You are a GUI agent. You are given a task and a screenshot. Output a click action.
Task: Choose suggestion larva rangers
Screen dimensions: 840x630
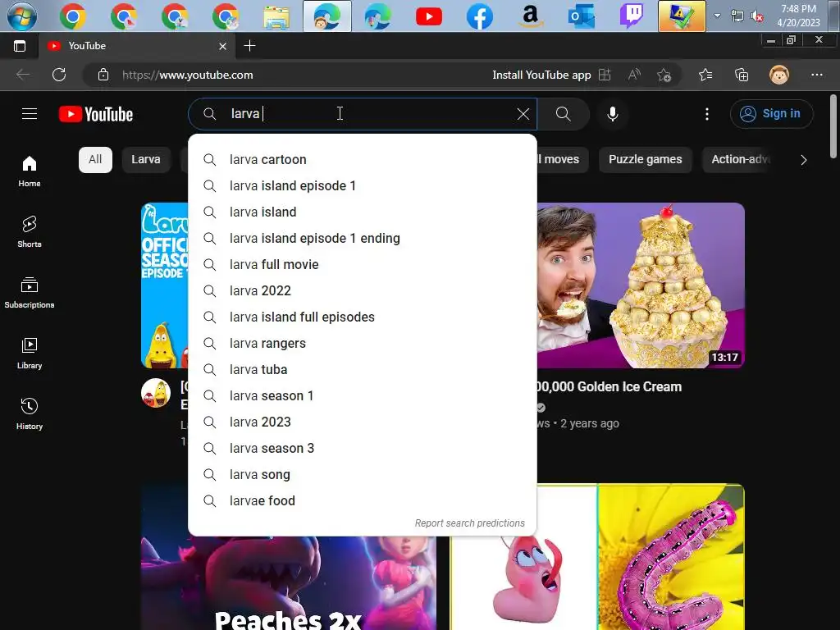click(x=362, y=344)
